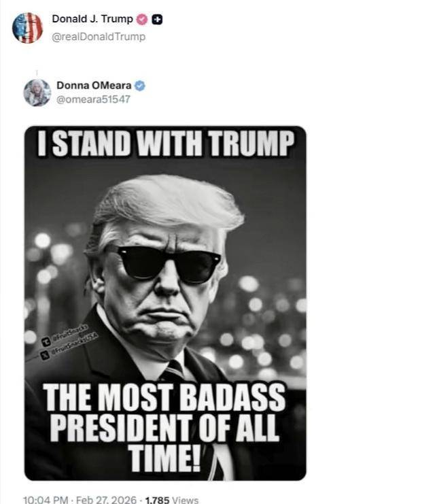Click black plus badge after Trump's name
Image resolution: width=435 pixels, height=504 pixels.
pyautogui.click(x=156, y=20)
